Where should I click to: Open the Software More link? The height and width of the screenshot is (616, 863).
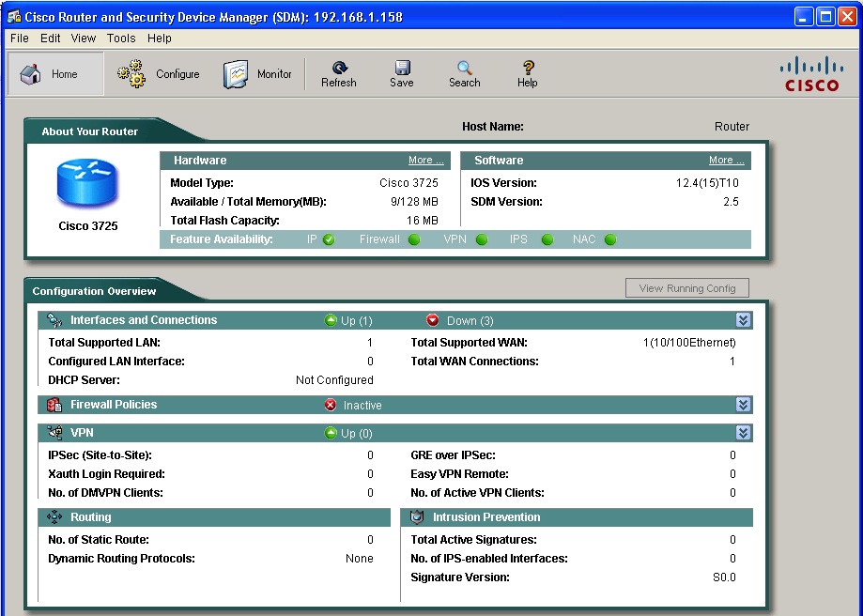[726, 161]
